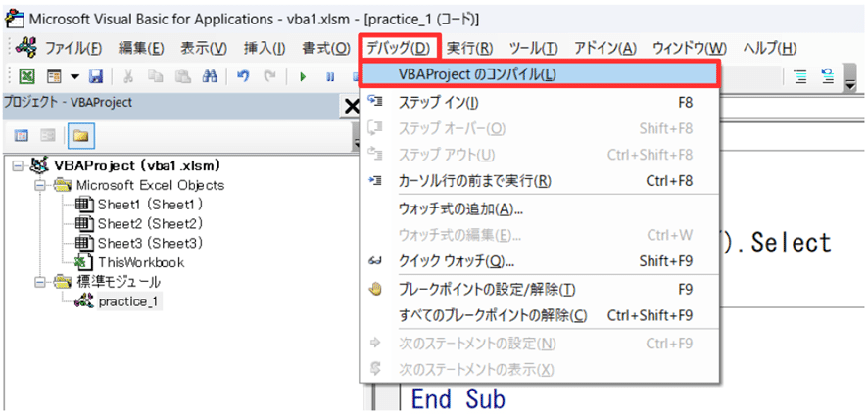Choose ステップ オーバー(O) menu entry
The image size is (868, 414).
tap(540, 128)
